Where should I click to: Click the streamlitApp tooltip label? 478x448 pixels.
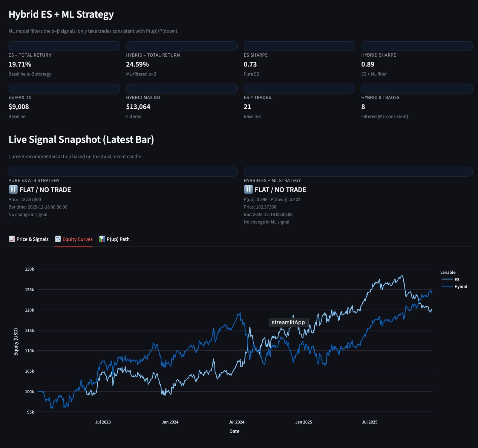288,322
